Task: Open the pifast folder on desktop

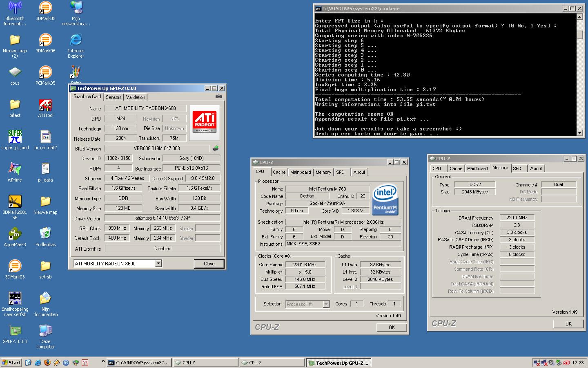Action: tap(15, 108)
